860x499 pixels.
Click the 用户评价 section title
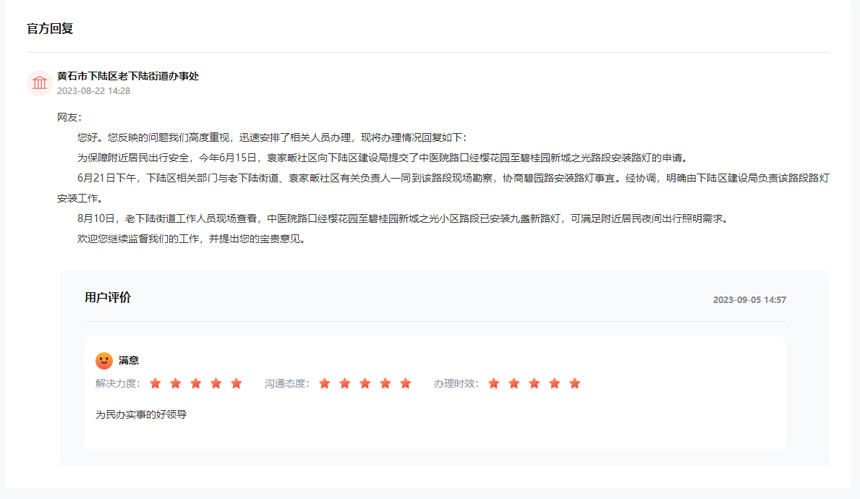click(107, 298)
